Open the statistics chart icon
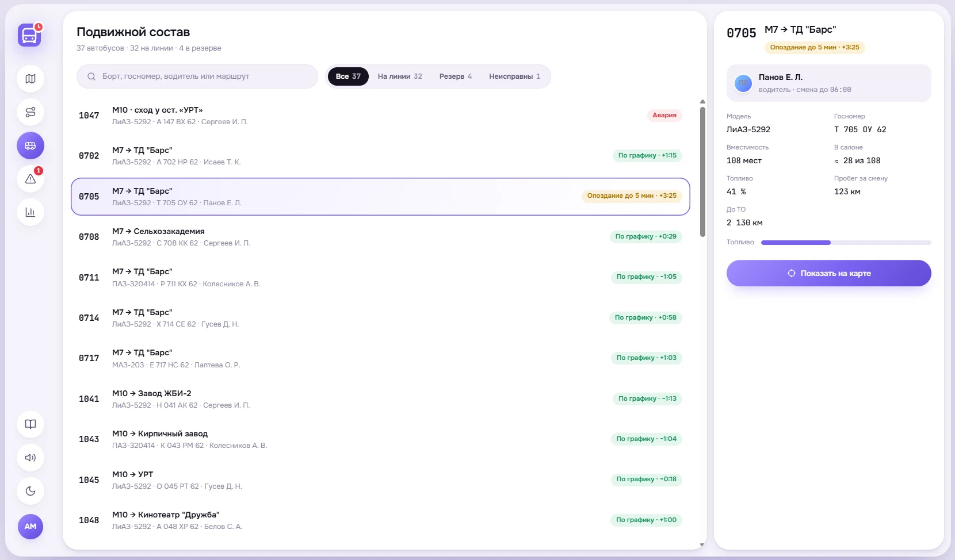Image resolution: width=955 pixels, height=560 pixels. tap(30, 212)
